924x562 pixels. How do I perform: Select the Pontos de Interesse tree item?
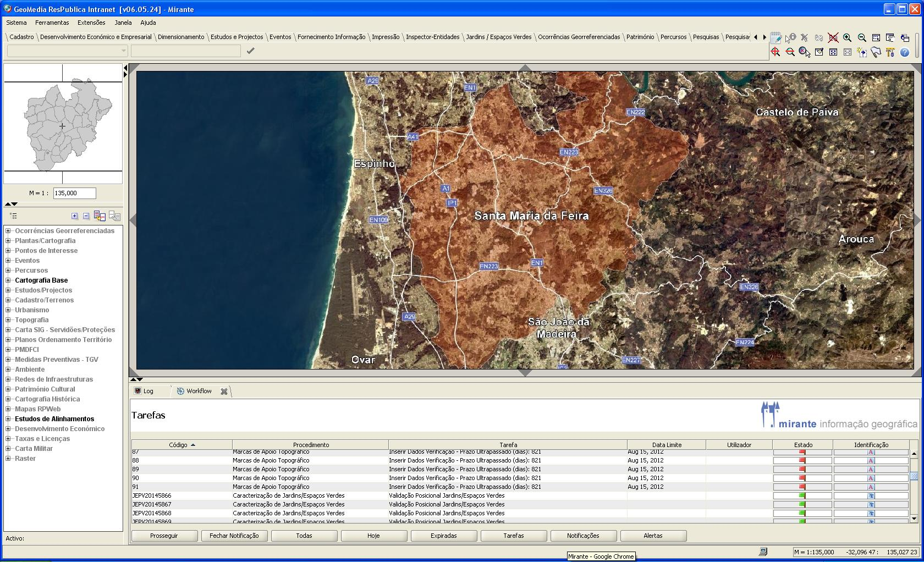tap(46, 251)
